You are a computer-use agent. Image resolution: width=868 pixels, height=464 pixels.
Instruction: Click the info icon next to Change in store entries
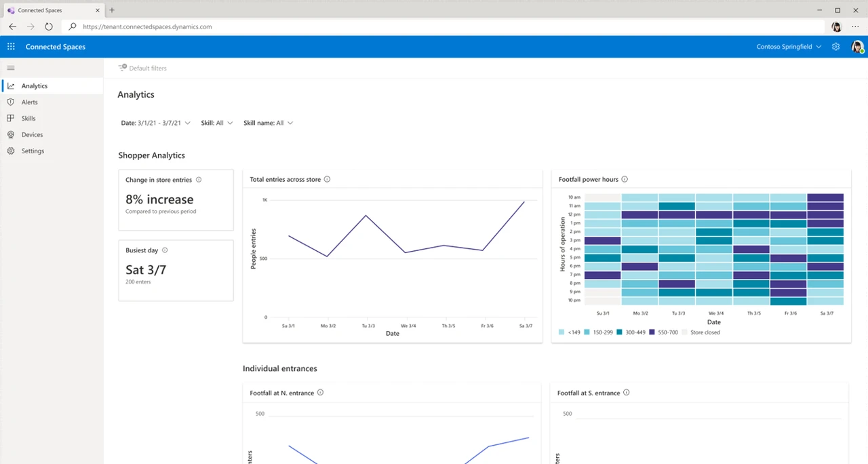199,180
